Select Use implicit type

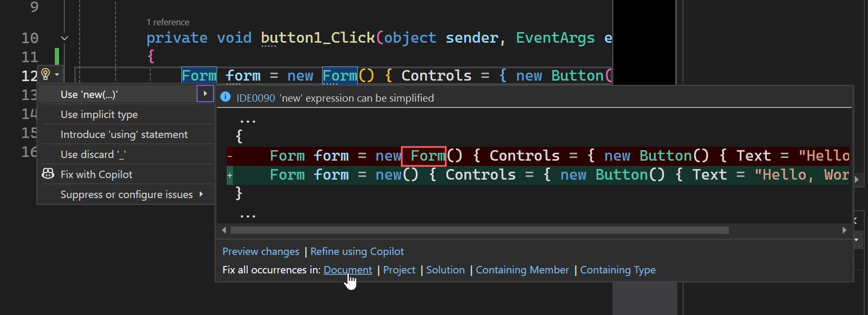click(99, 114)
